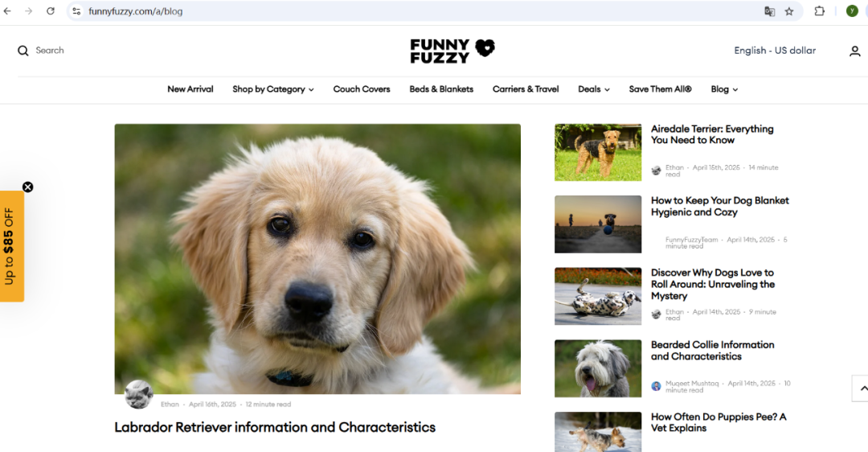The image size is (868, 452).
Task: Click the Bearded Collie article thumbnail
Action: (x=598, y=368)
